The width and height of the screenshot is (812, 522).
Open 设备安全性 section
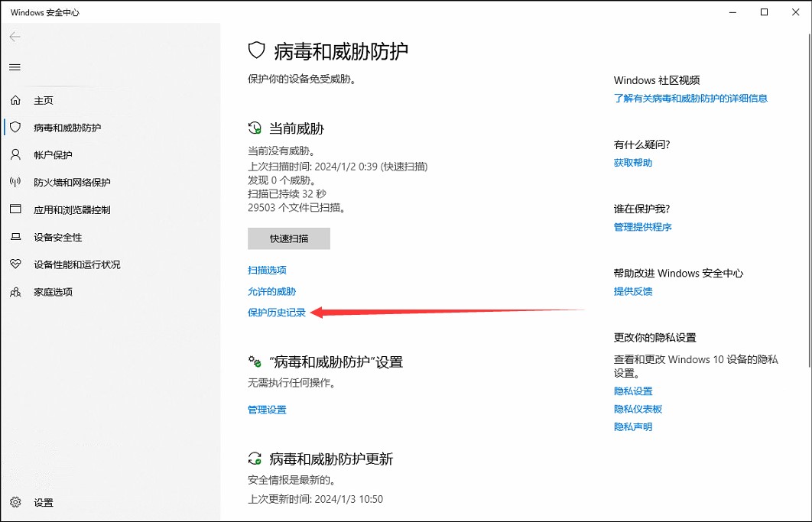pyautogui.click(x=58, y=237)
